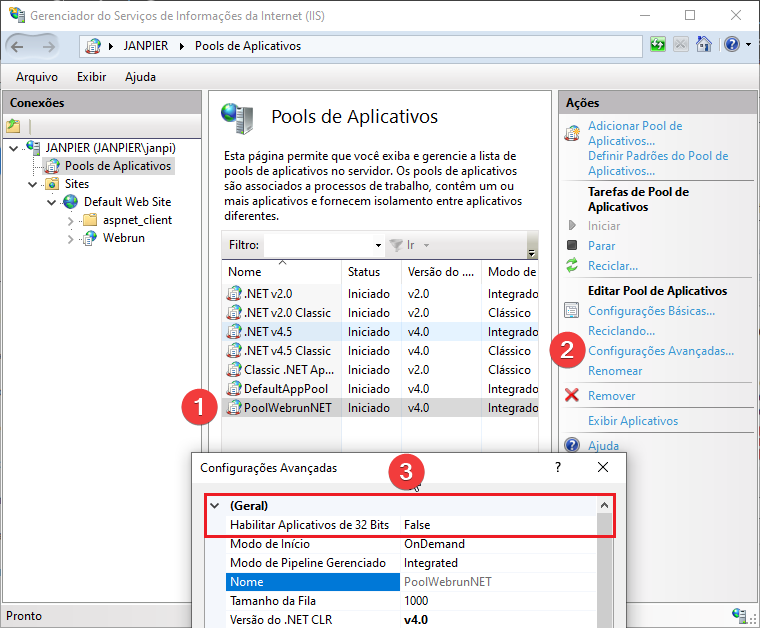This screenshot has width=760, height=628.
Task: Collapse the (Geral) section chevron
Action: [215, 505]
